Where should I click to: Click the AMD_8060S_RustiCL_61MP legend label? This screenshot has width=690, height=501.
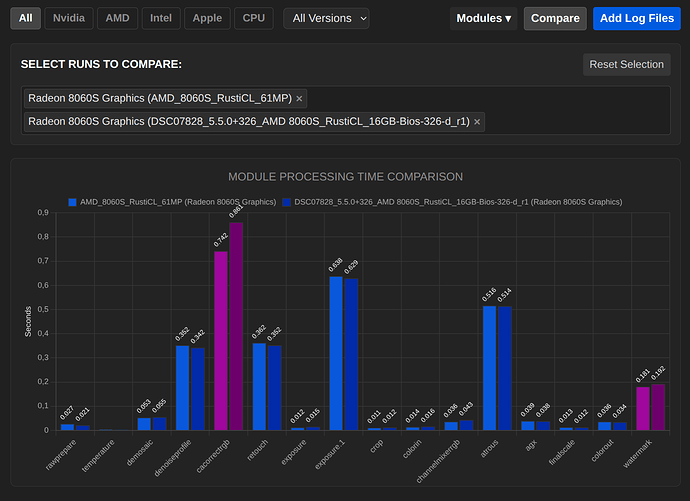(x=178, y=202)
